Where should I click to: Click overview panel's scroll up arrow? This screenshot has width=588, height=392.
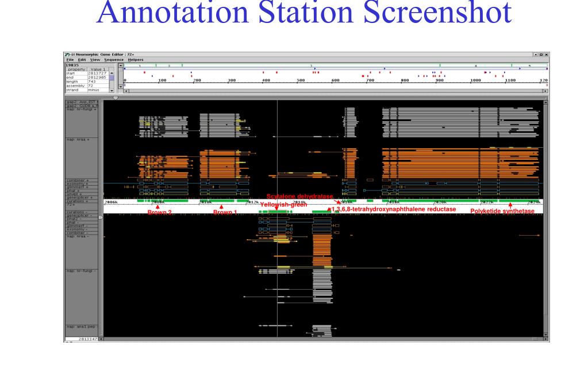coord(121,66)
